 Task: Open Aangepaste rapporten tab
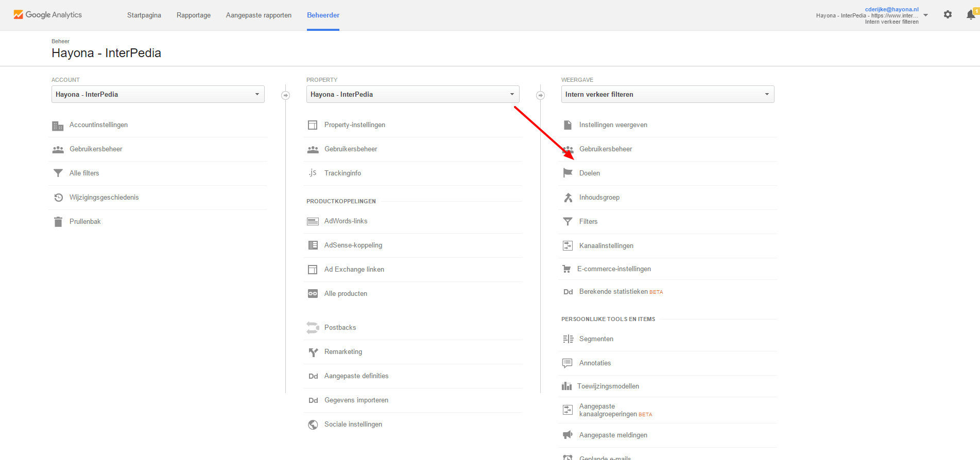click(x=259, y=15)
